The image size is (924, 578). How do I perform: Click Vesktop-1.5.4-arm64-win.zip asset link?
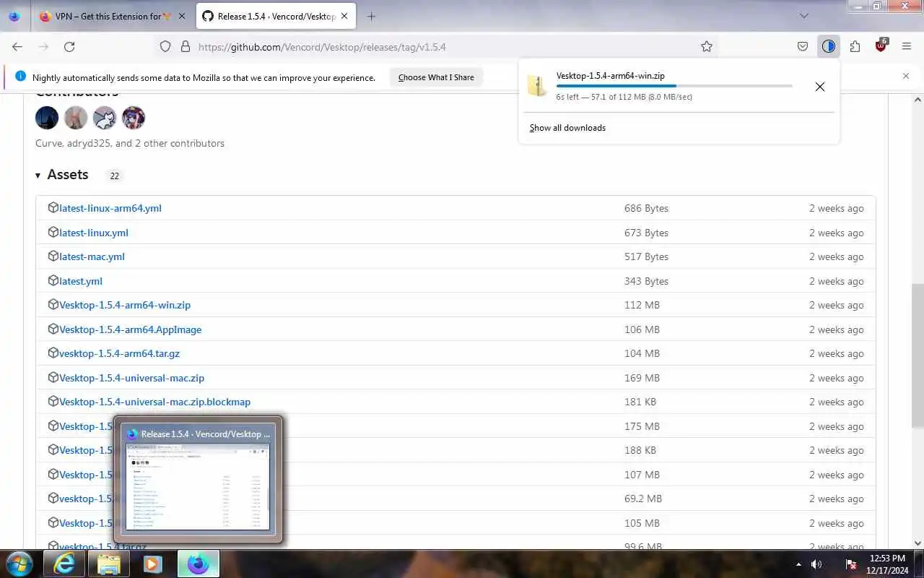click(x=125, y=305)
